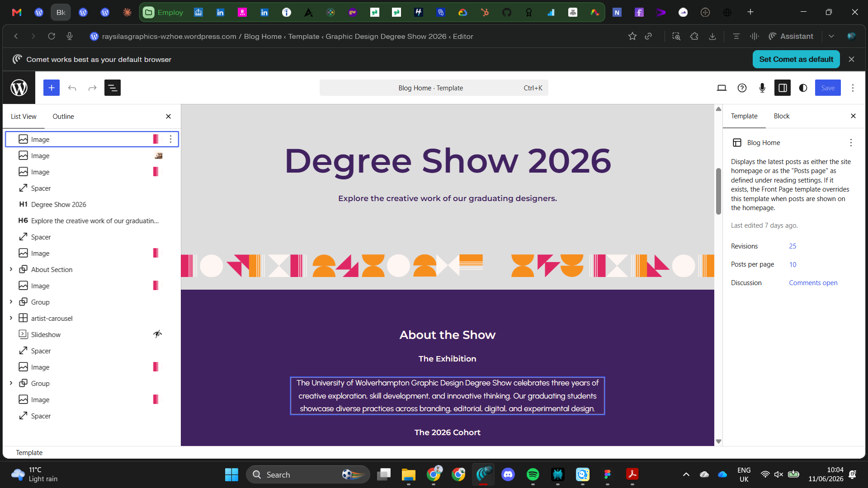Click the Comments open link

(813, 283)
